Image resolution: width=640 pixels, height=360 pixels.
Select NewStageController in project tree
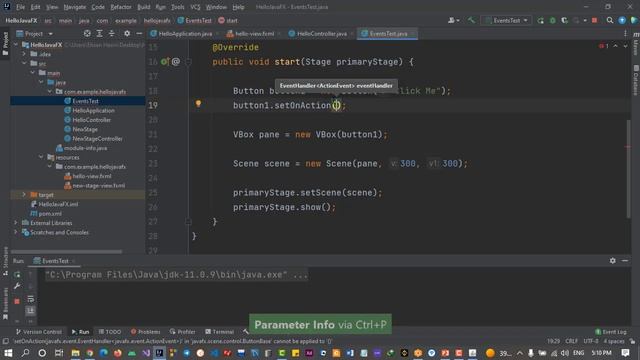(97, 138)
